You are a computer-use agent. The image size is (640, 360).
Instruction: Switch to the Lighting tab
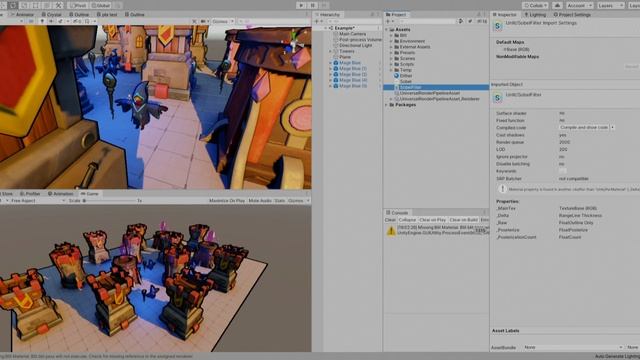(535, 15)
